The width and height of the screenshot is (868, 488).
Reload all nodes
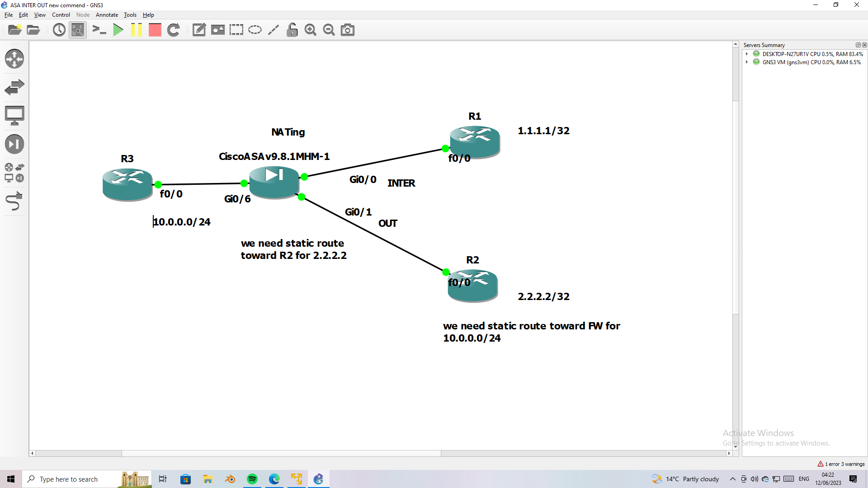pyautogui.click(x=174, y=30)
